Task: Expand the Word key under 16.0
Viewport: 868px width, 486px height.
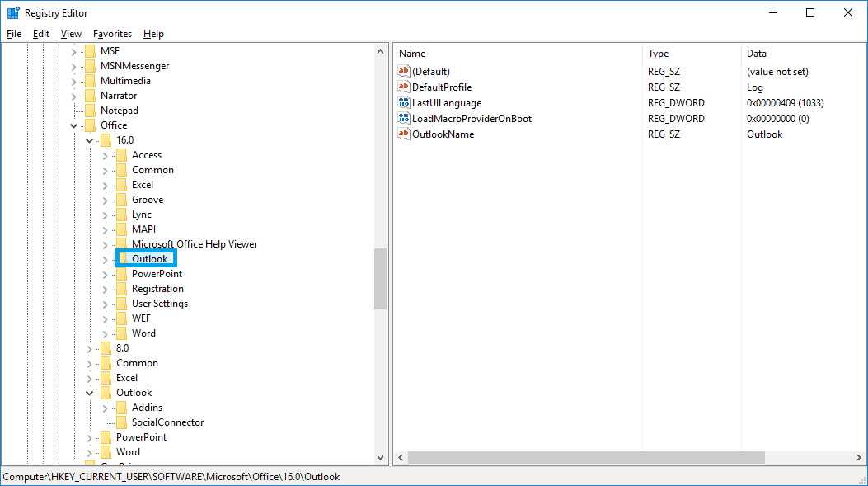Action: coord(106,333)
